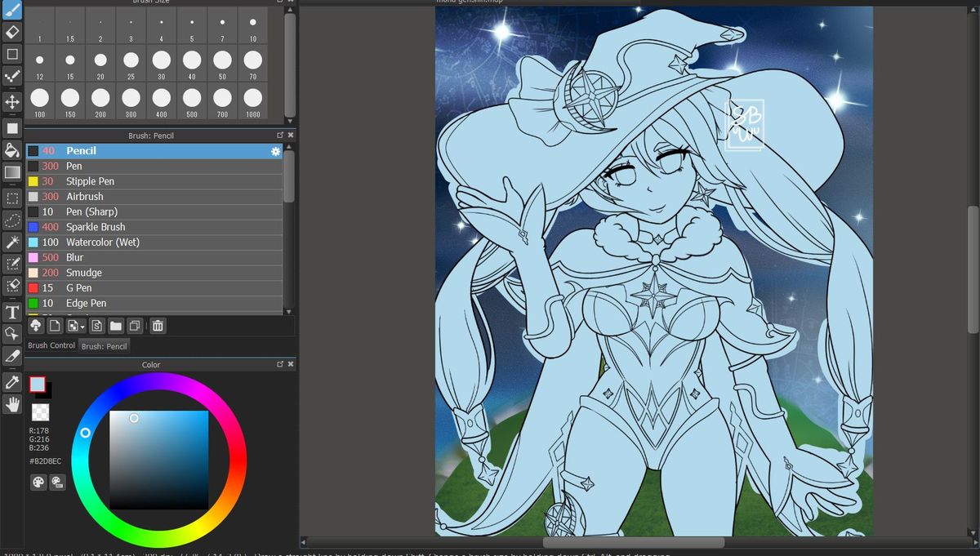Select the Bucket fill tool
This screenshot has width=980, height=556.
pos(12,150)
